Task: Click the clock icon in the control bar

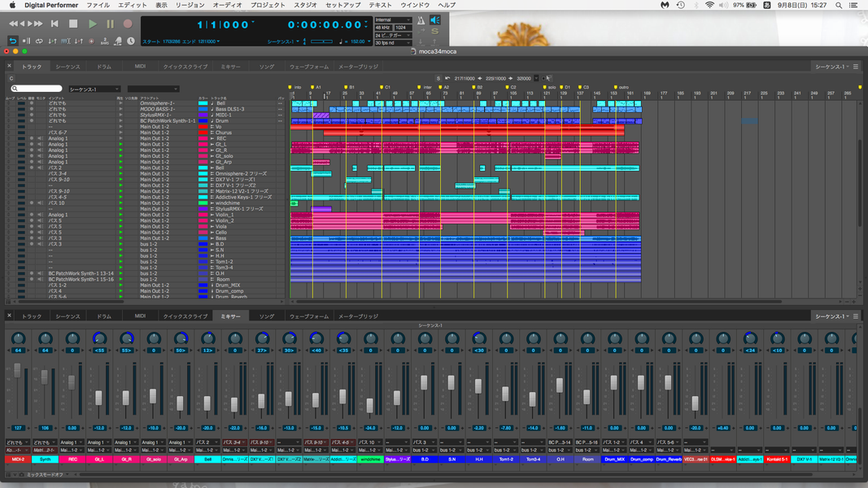Action: click(131, 39)
